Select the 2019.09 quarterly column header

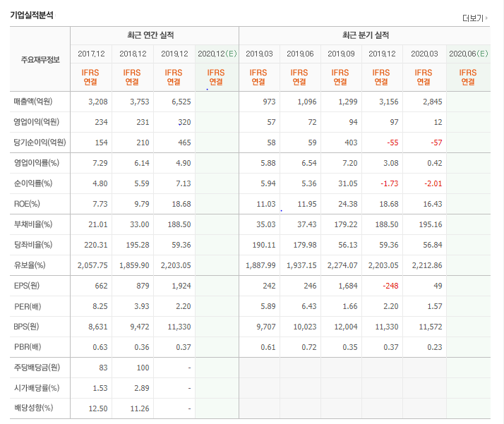tap(341, 54)
